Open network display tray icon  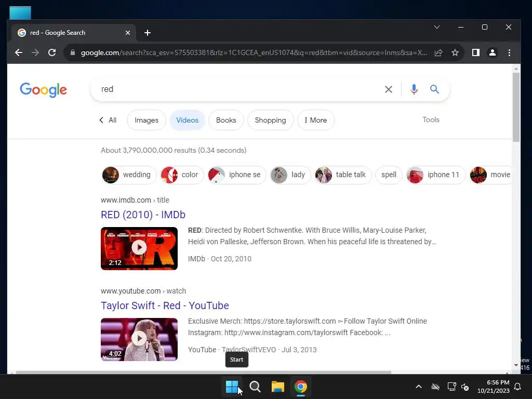click(451, 387)
